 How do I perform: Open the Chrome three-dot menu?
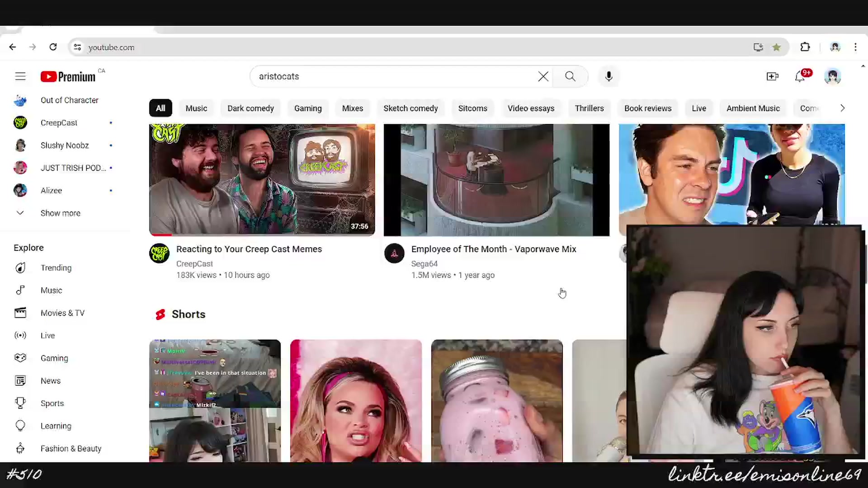(855, 47)
